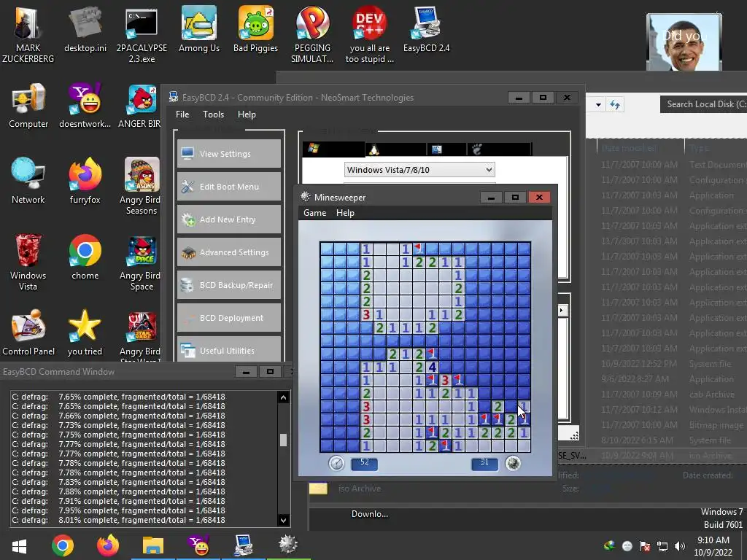
Task: Click the Search Local Disk field
Action: 704,104
